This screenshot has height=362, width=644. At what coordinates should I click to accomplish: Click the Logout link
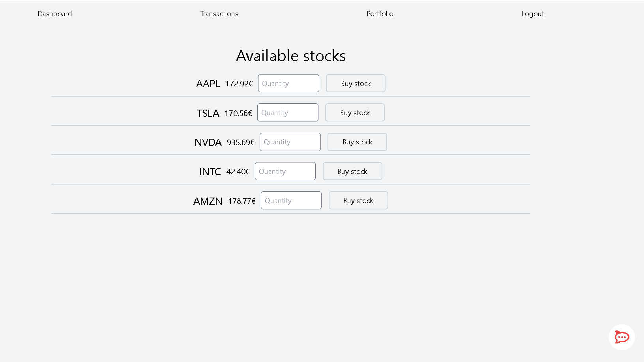tap(532, 14)
